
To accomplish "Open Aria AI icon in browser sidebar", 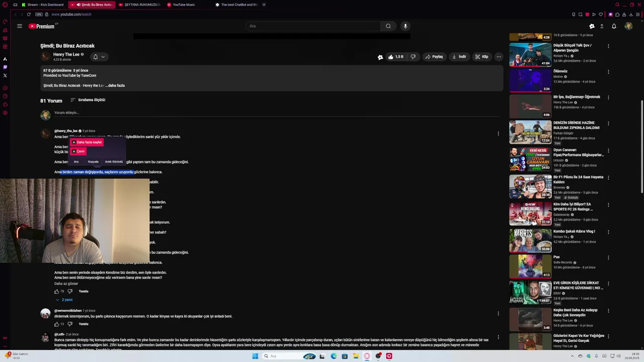I will (x=5, y=59).
